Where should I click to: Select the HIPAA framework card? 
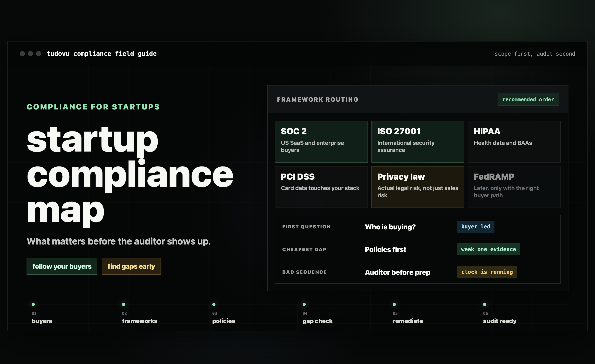514,142
